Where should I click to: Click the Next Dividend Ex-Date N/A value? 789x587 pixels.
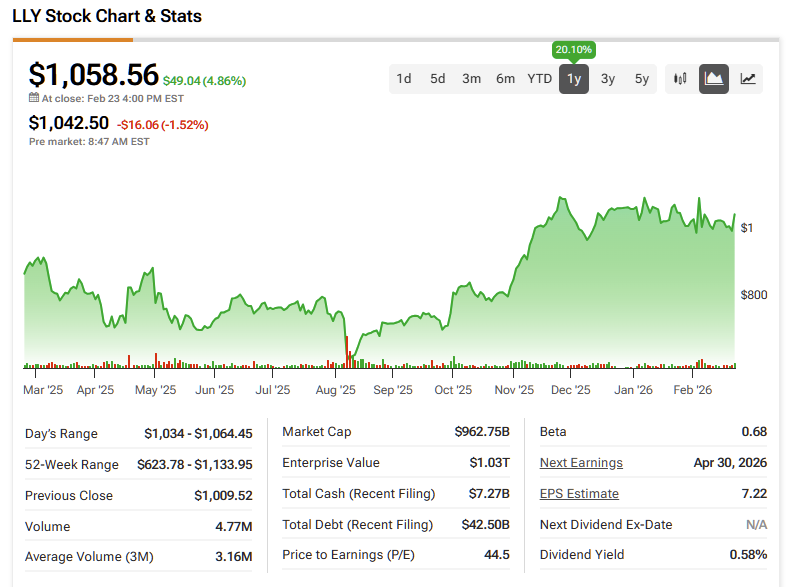point(756,525)
